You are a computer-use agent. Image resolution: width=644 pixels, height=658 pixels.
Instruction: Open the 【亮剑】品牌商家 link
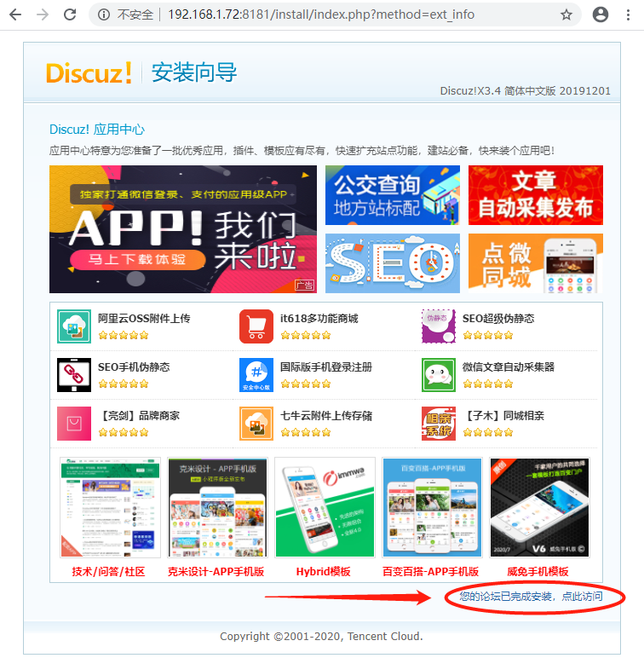coord(139,416)
